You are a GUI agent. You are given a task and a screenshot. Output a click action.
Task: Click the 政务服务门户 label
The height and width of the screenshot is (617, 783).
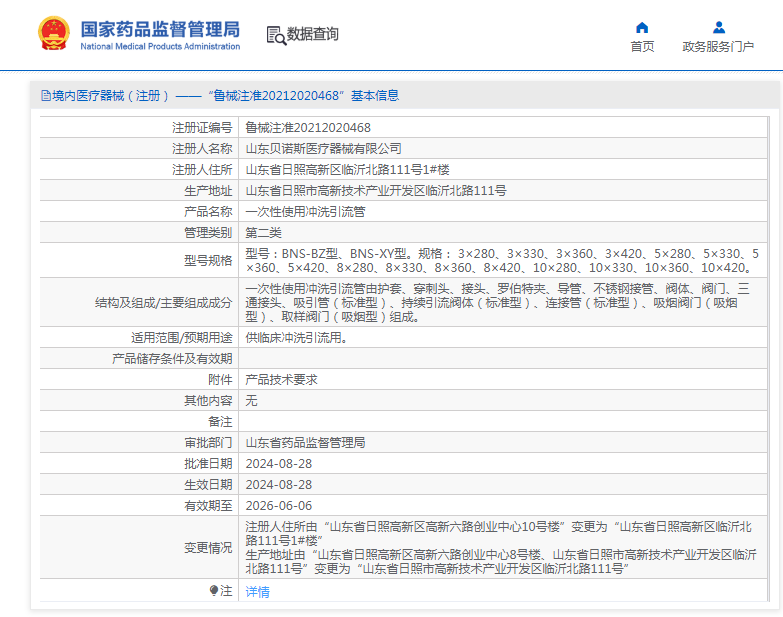[x=718, y=46]
